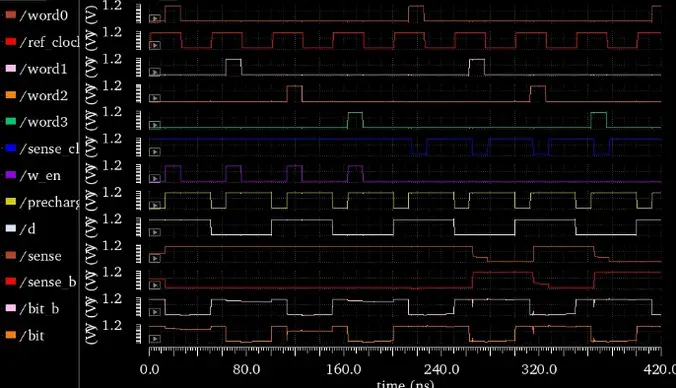The width and height of the screenshot is (676, 388).
Task: Click the pink color swatch beside /word1
Action: coord(11,69)
